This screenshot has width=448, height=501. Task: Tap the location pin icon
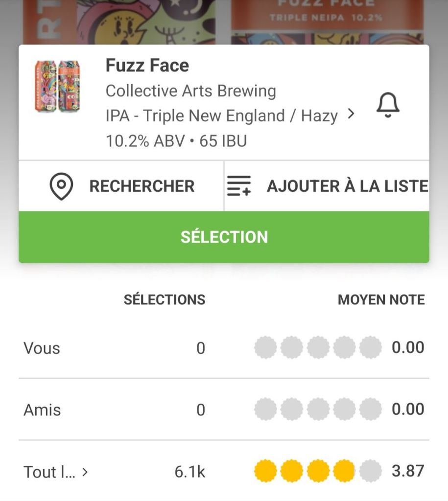click(62, 186)
